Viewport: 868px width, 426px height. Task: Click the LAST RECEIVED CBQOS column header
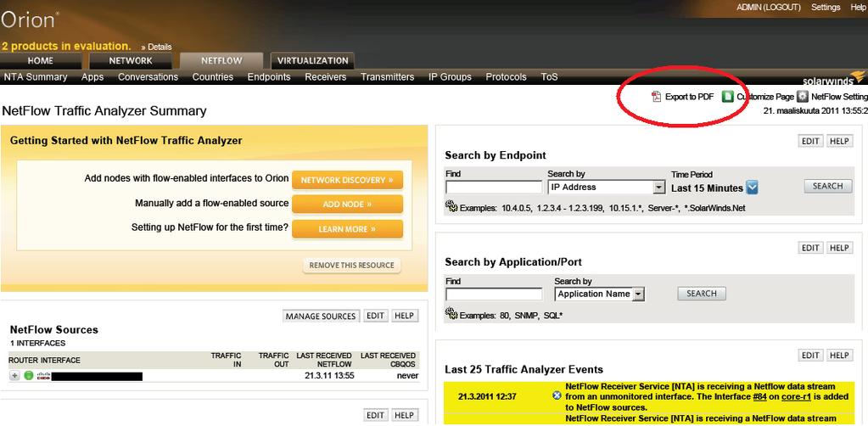[x=388, y=360]
